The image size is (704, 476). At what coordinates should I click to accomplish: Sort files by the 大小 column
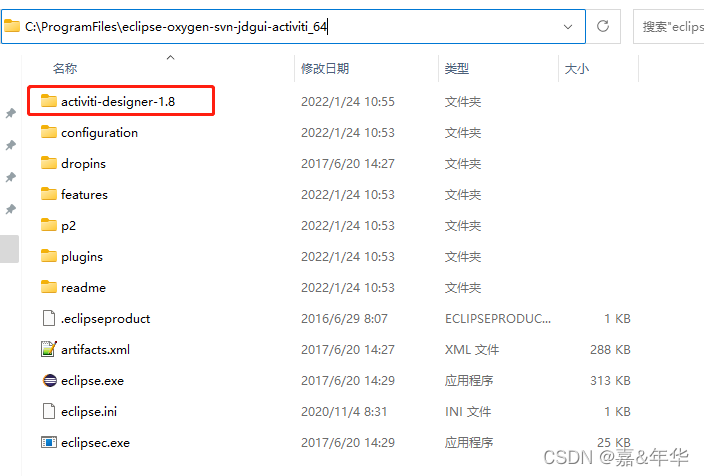pos(576,69)
